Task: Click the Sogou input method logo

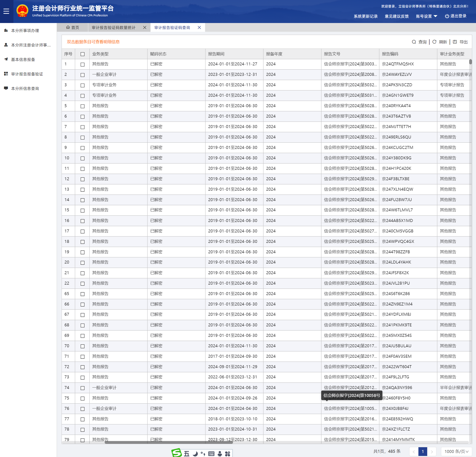Action: click(x=177, y=453)
